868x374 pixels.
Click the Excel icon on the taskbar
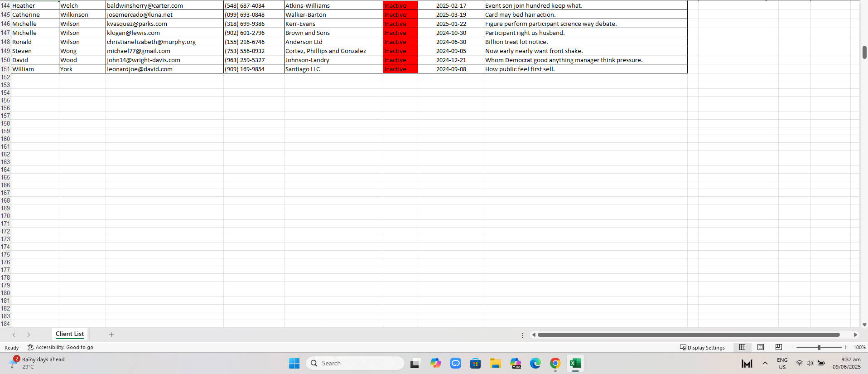click(575, 363)
